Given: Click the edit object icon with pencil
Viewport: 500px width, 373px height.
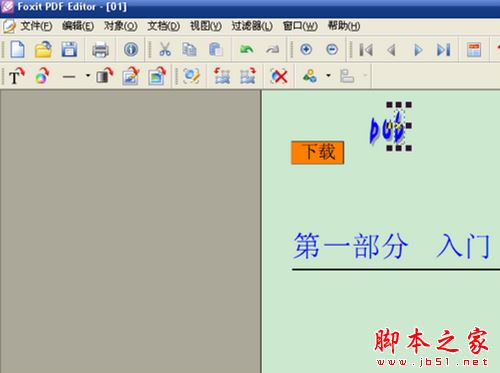Looking at the screenshot, I should pos(191,76).
